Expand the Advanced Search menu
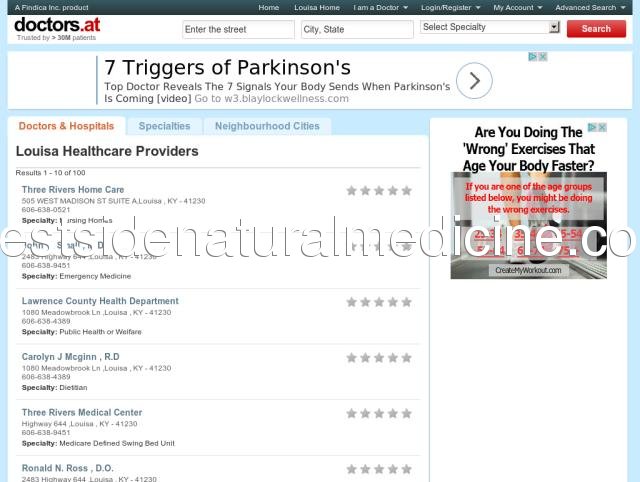This screenshot has width=640, height=482. coord(590,7)
